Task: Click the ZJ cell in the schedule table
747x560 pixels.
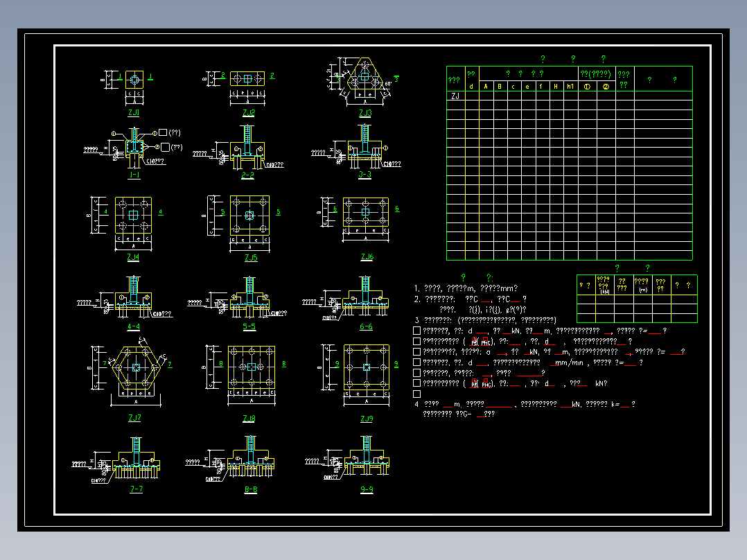Action: [455, 96]
